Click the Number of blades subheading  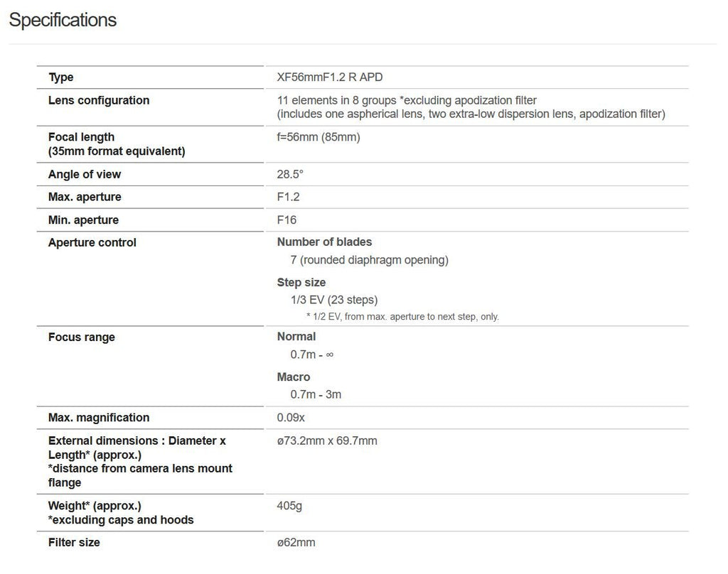coord(324,242)
